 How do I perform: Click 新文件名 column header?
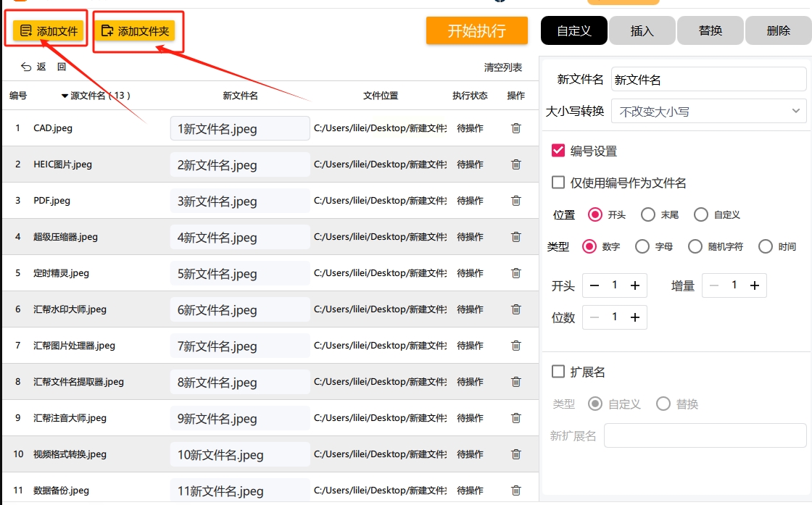(240, 96)
